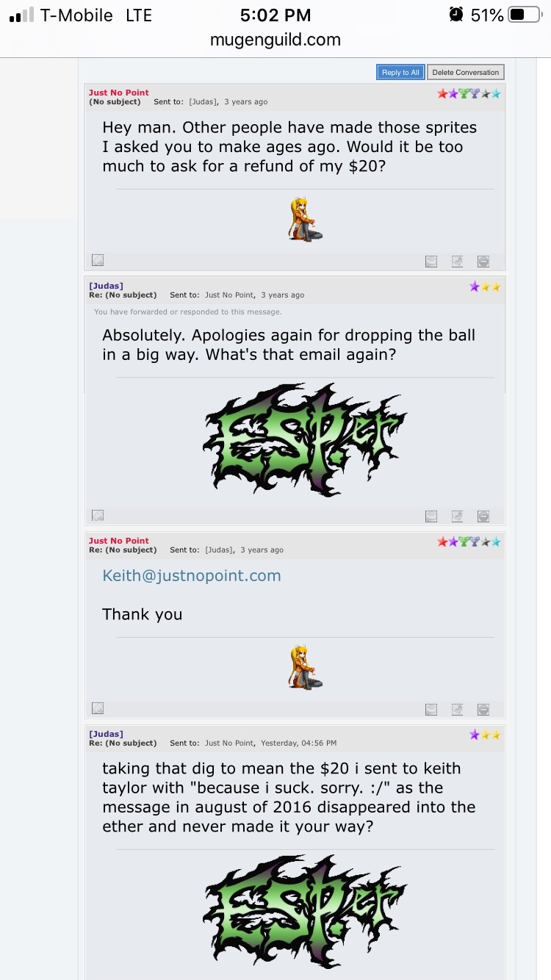Click quote icon under the Thank you message
The width and height of the screenshot is (551, 980).
457,709
